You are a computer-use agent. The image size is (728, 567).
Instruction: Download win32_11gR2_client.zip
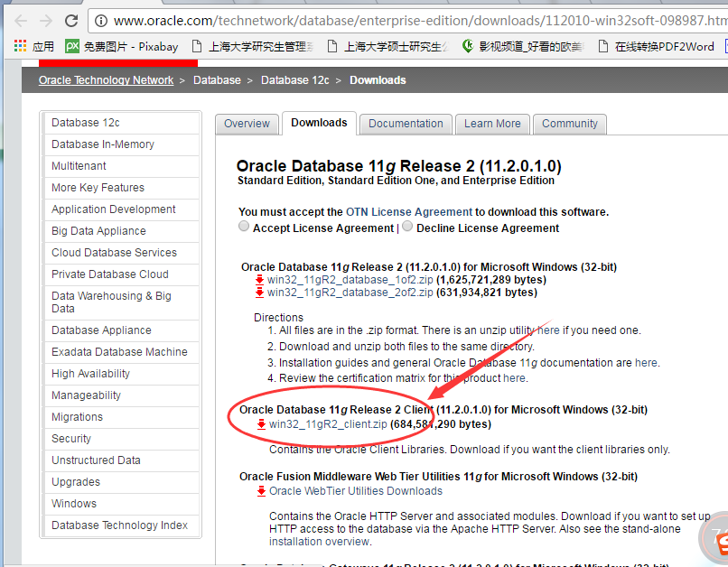(328, 424)
